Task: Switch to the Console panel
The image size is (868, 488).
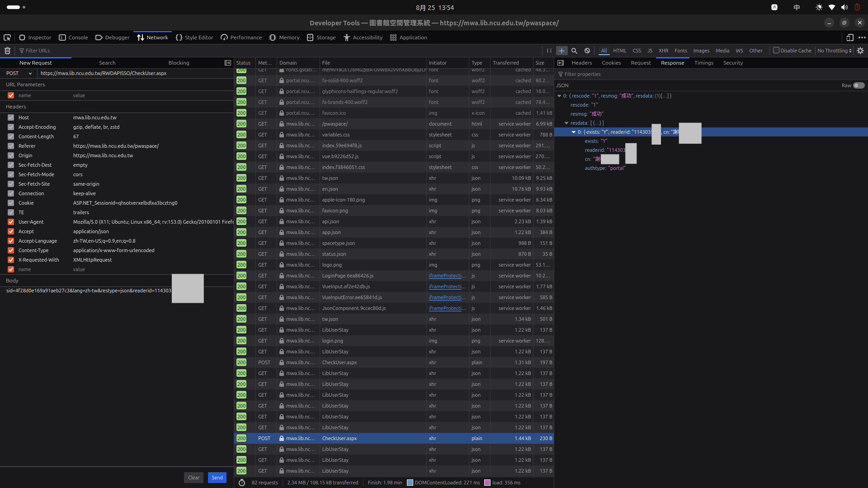Action: tap(74, 38)
